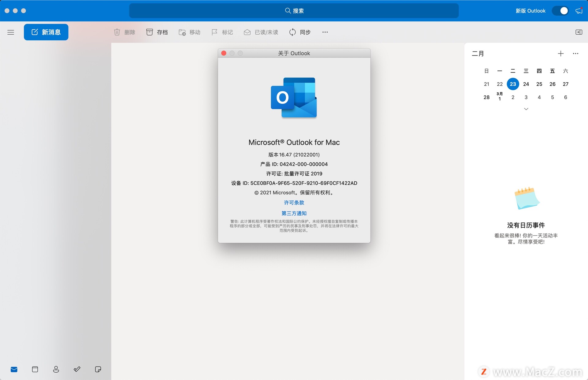Viewport: 588px width, 380px height.
Task: Expand the mini calendar chevron
Action: point(526,109)
